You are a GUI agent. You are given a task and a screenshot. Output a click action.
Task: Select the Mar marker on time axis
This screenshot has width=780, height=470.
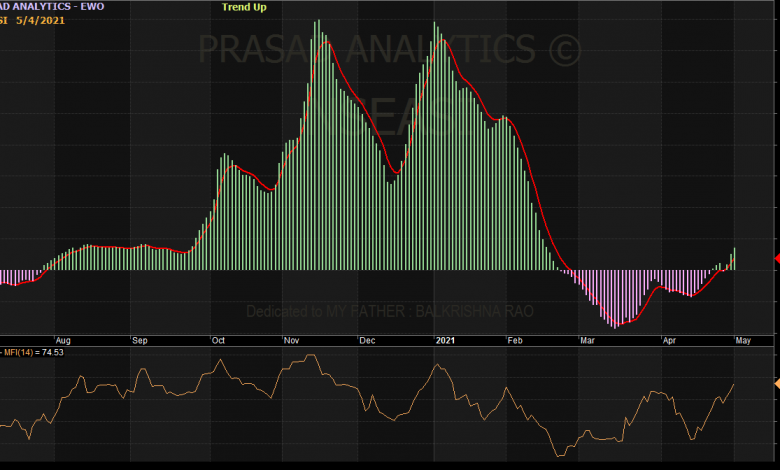[x=585, y=340]
